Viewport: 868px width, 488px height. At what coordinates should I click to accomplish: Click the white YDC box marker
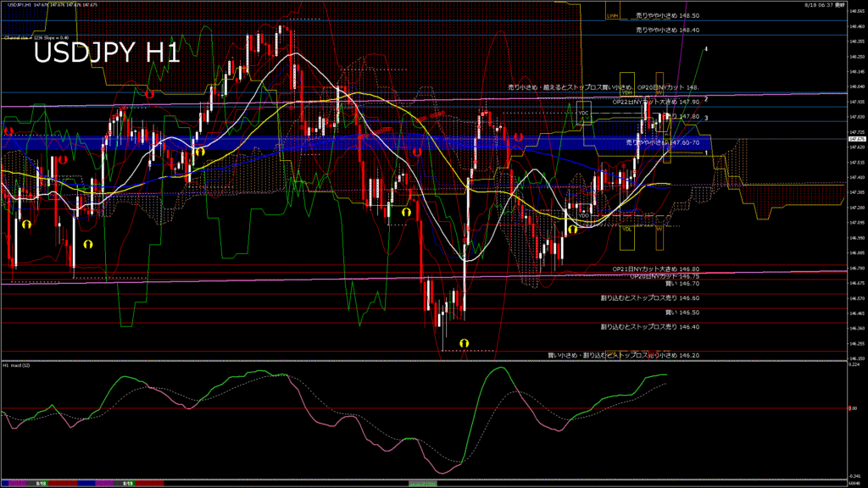click(583, 113)
